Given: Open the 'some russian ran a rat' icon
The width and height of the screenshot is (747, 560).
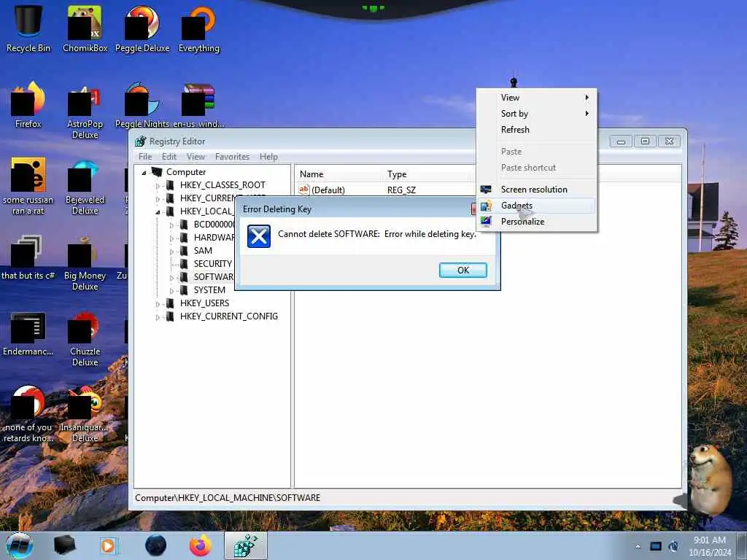Looking at the screenshot, I should coord(28,186).
